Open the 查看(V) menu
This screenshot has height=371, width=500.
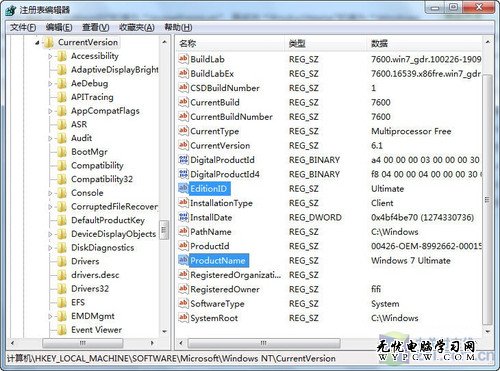pyautogui.click(x=95, y=27)
